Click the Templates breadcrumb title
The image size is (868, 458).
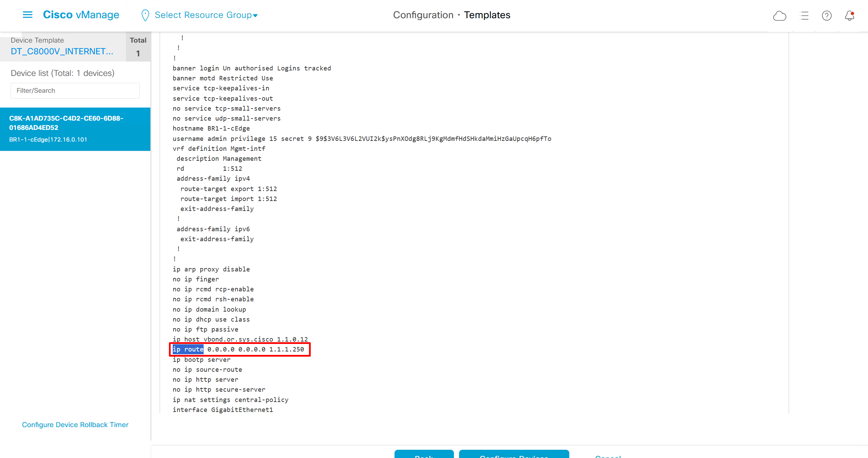pyautogui.click(x=487, y=15)
